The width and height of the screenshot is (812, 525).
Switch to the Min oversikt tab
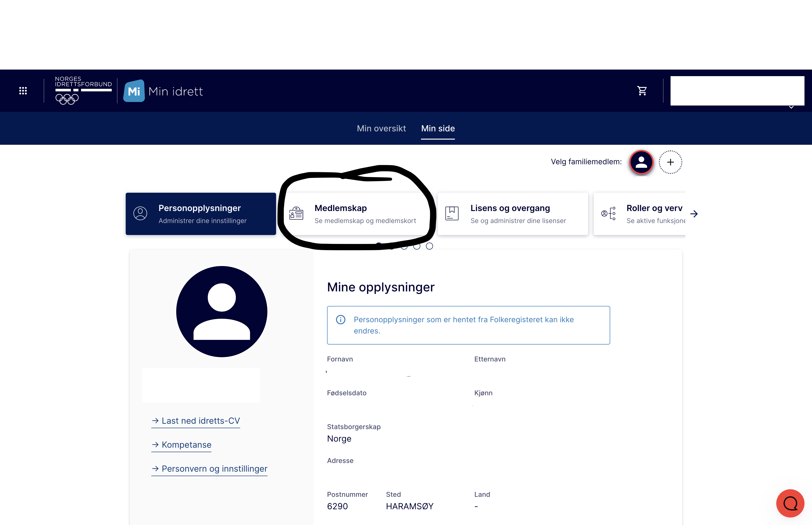pyautogui.click(x=381, y=129)
